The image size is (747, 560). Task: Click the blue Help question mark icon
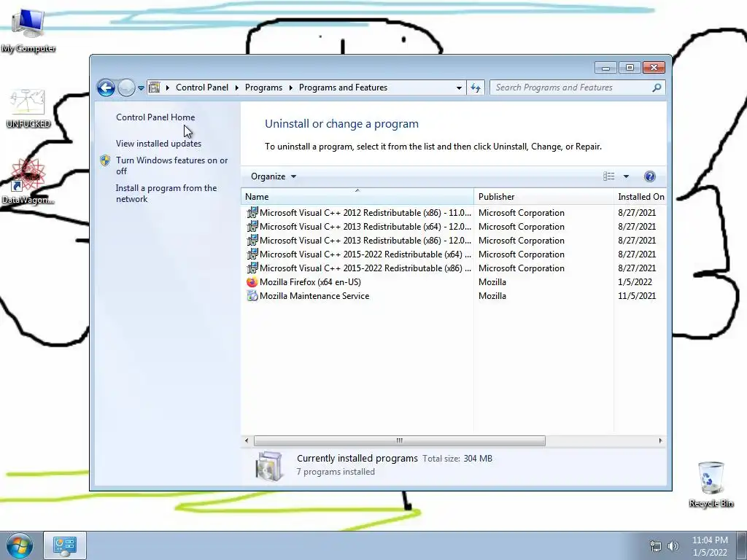(x=649, y=176)
